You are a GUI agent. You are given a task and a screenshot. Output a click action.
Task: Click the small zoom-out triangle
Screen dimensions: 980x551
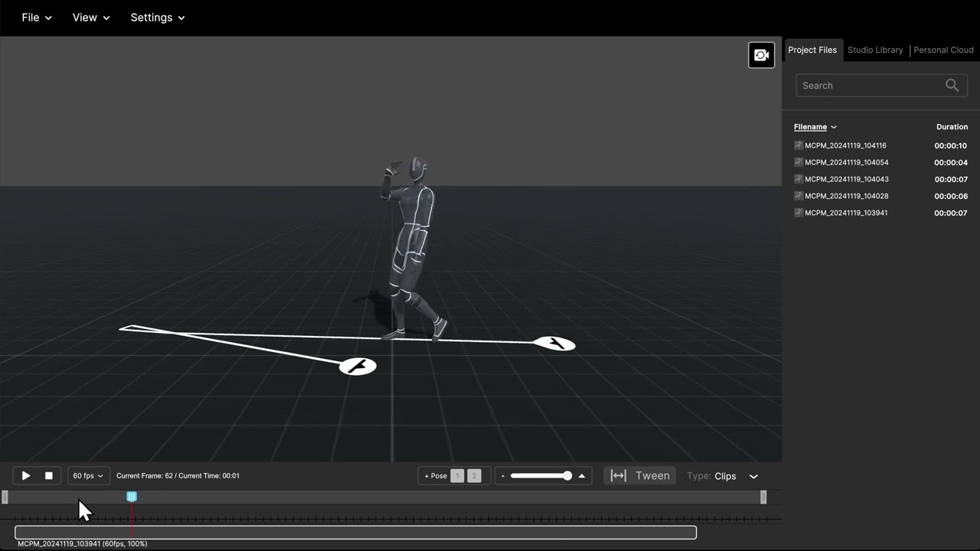point(503,477)
